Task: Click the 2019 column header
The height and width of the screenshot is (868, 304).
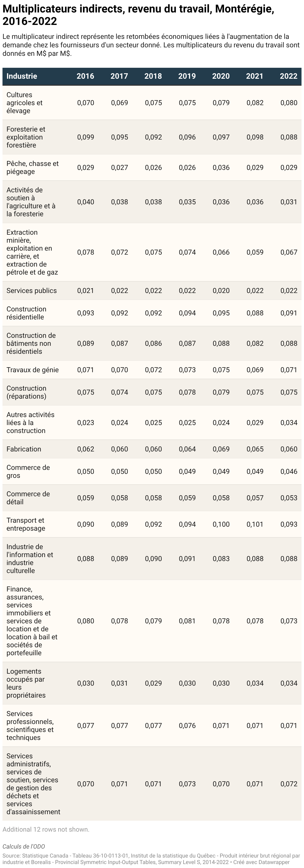Action: click(x=187, y=76)
